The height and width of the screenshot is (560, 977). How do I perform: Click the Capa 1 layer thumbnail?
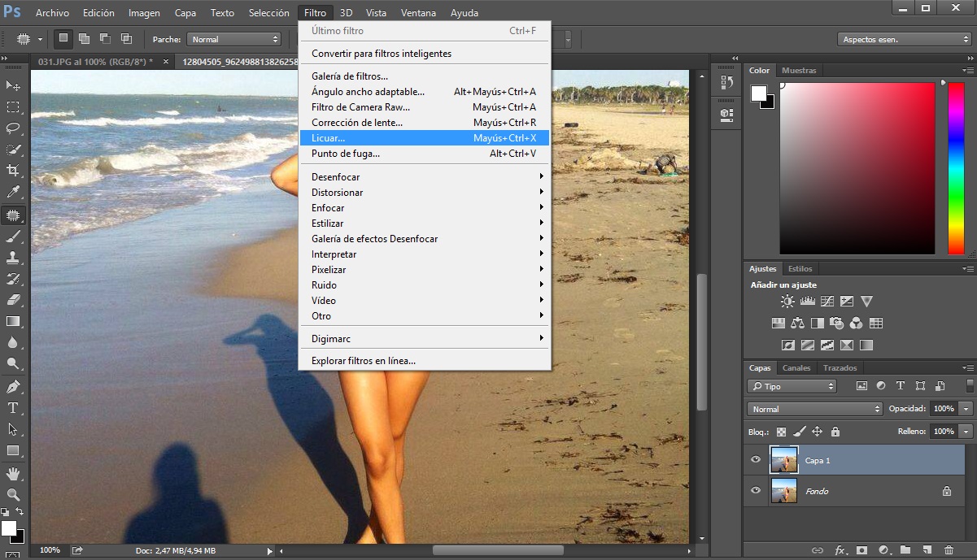(784, 460)
